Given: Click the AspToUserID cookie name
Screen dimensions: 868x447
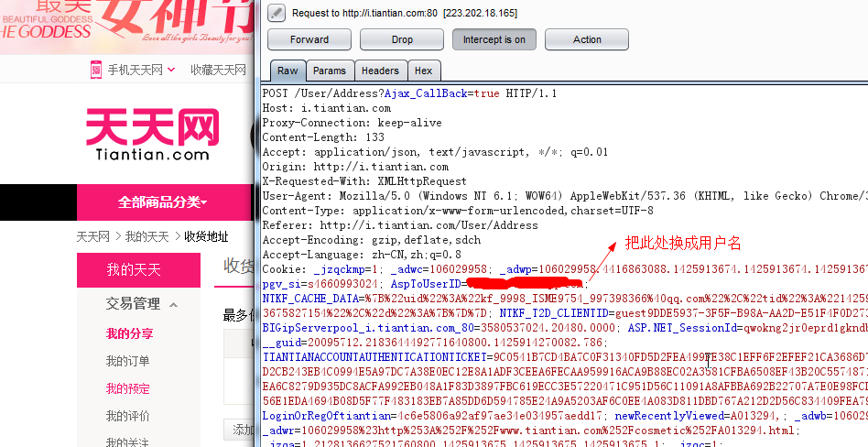Looking at the screenshot, I should click(x=427, y=284).
